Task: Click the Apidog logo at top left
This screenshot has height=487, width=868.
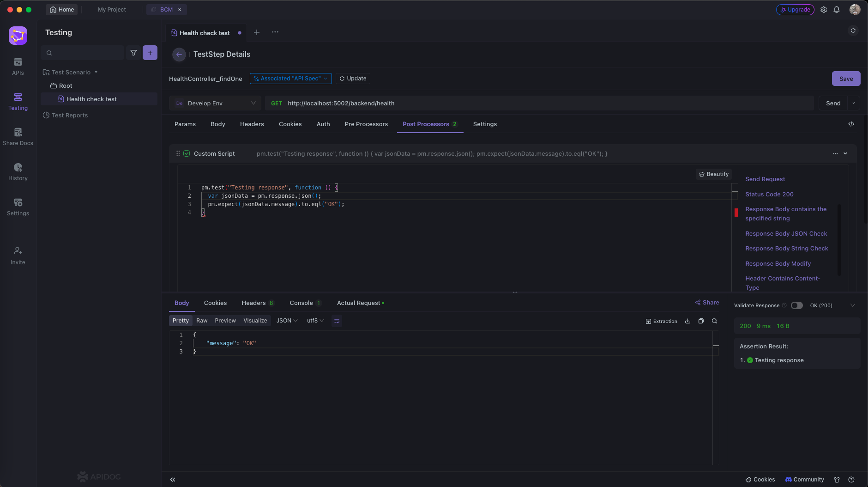Action: tap(18, 36)
